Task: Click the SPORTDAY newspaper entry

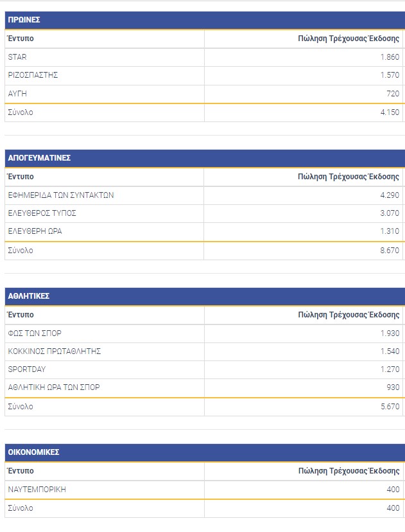Action: click(x=27, y=369)
